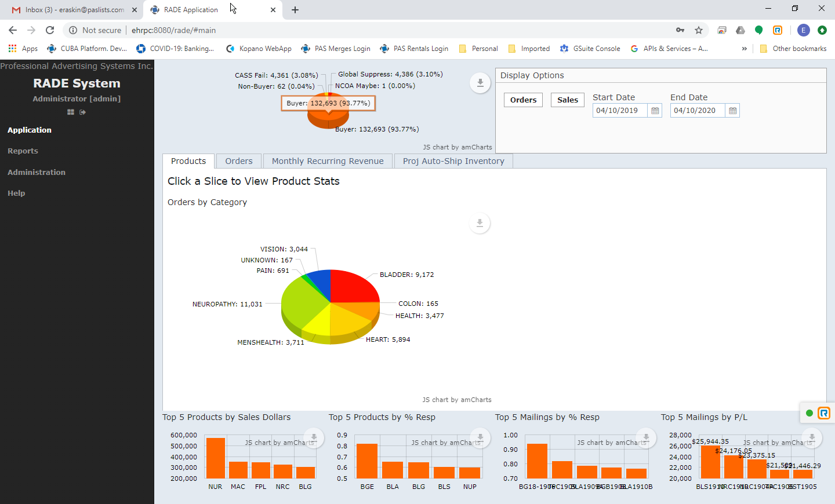Click the logout icon under Administrator

coord(82,112)
